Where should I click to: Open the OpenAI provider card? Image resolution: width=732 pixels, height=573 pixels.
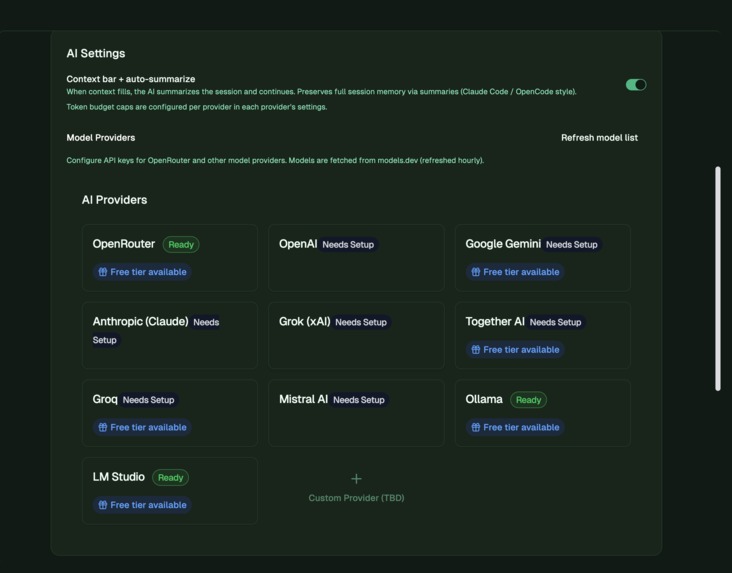point(356,258)
